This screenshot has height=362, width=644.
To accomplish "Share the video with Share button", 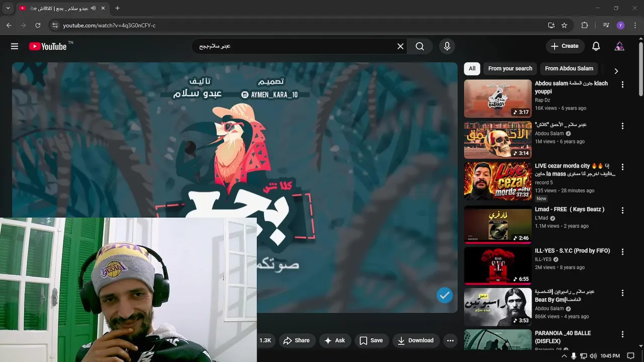I will (297, 340).
